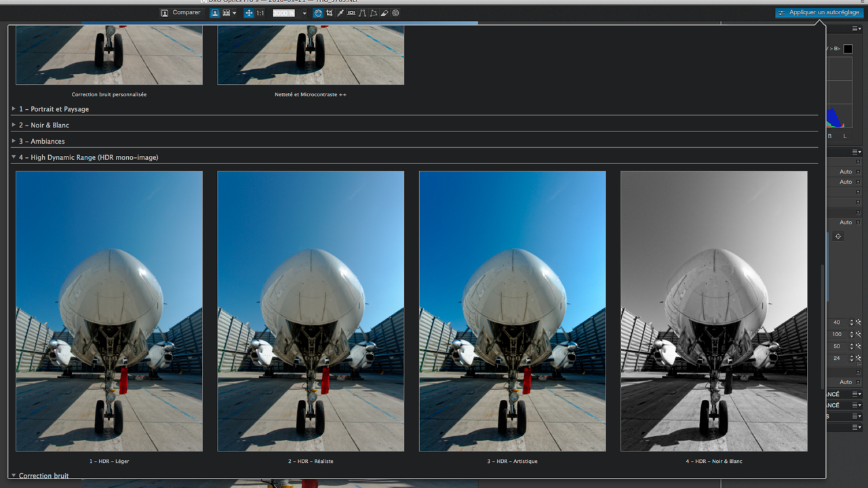The image size is (868, 488).
Task: Apply the 2 - HDR - Réaliste preset thumbnail
Action: pyautogui.click(x=311, y=311)
